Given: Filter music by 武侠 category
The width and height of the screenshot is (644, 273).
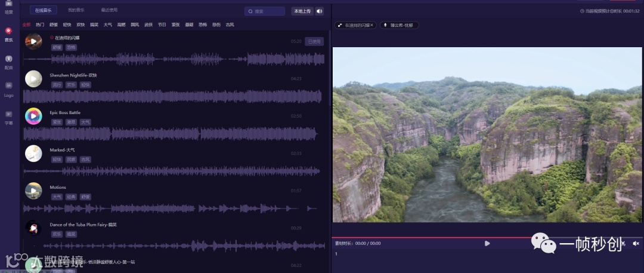Looking at the screenshot, I should click(148, 24).
